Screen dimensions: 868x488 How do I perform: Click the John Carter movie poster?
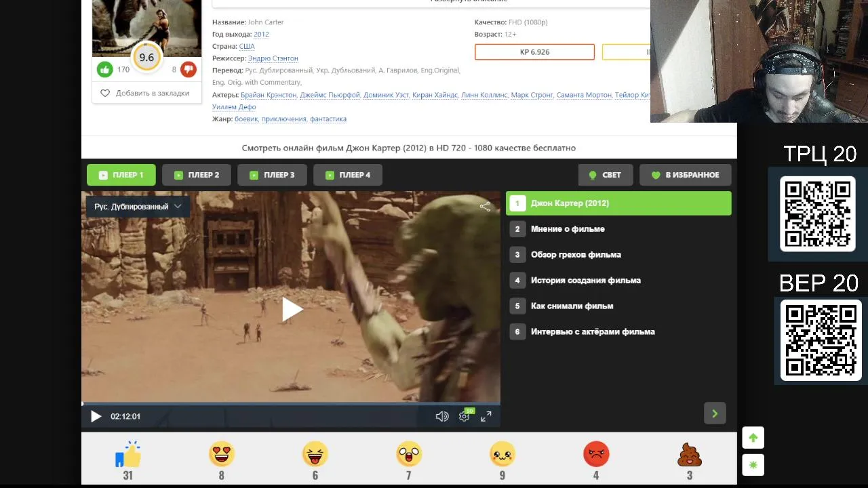pos(146,27)
